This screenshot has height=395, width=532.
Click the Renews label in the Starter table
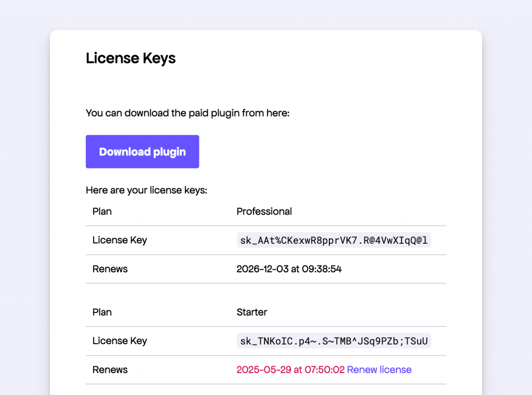tap(110, 370)
